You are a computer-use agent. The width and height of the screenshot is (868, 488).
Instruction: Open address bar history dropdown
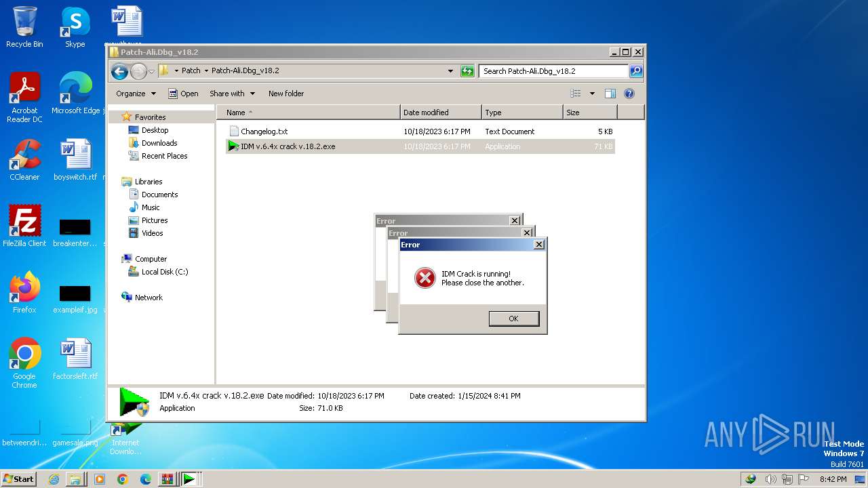450,71
